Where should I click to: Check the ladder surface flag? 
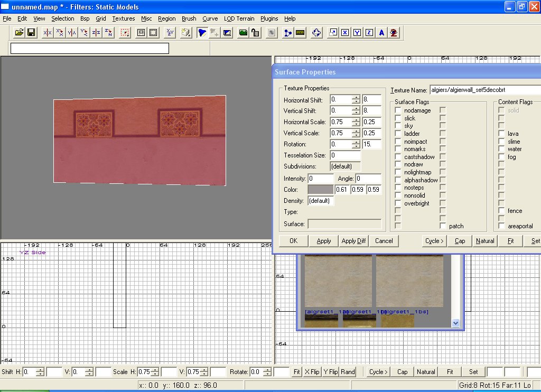point(398,134)
